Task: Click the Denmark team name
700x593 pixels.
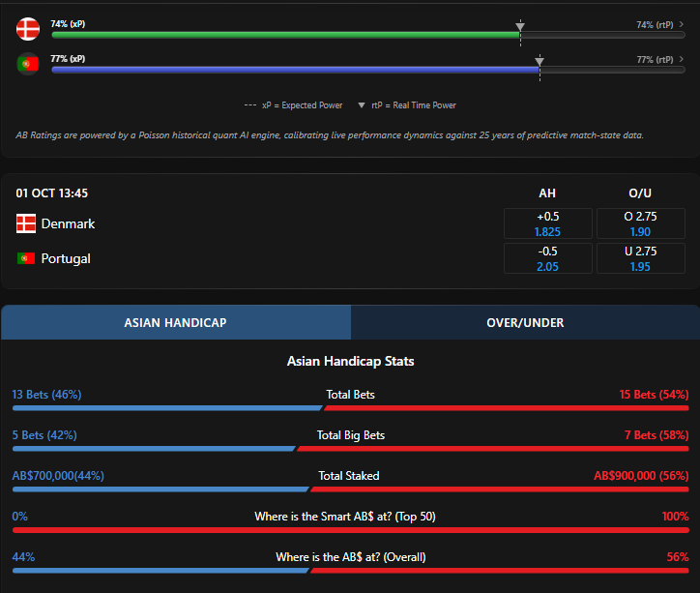Action: point(68,223)
